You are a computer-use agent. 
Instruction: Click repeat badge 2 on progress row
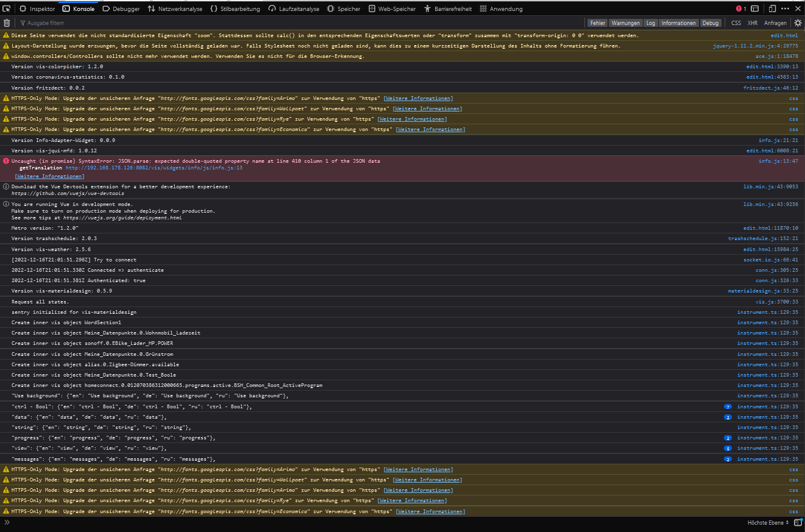[728, 438]
